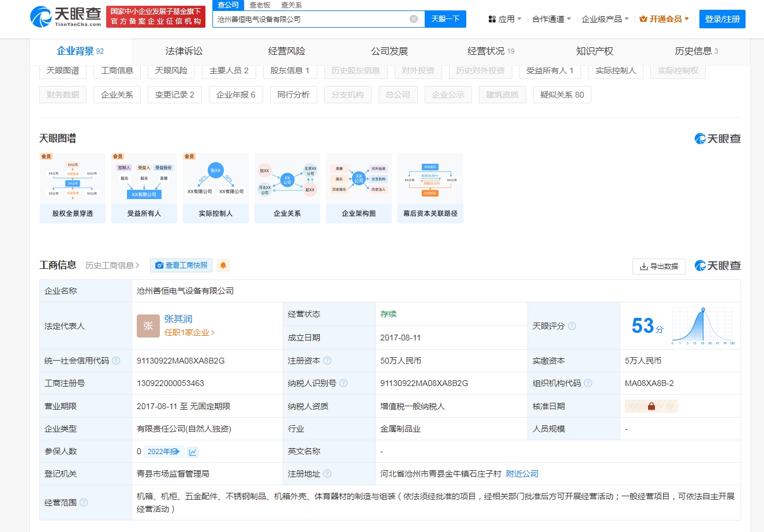Open the 知识产权 tab
This screenshot has height=532, width=764.
(595, 51)
